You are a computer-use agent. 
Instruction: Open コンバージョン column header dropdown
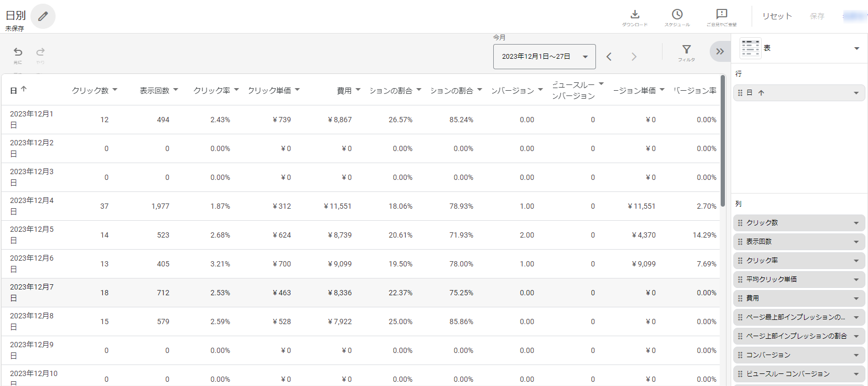[x=540, y=90]
